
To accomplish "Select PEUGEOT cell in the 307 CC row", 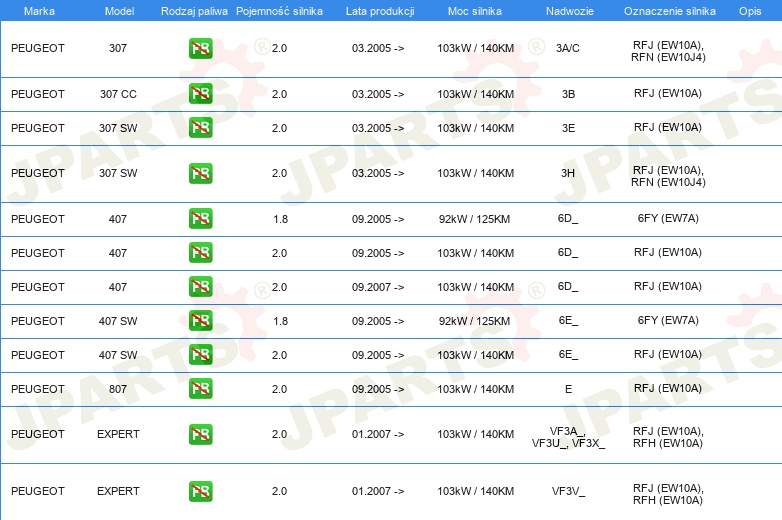I will (38, 94).
